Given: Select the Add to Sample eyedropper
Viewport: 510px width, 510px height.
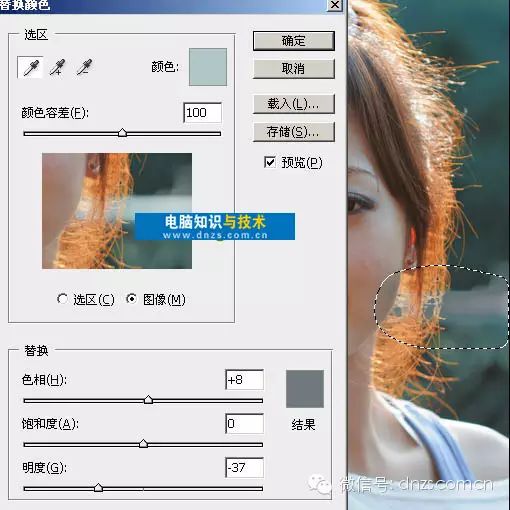Looking at the screenshot, I should (57, 67).
